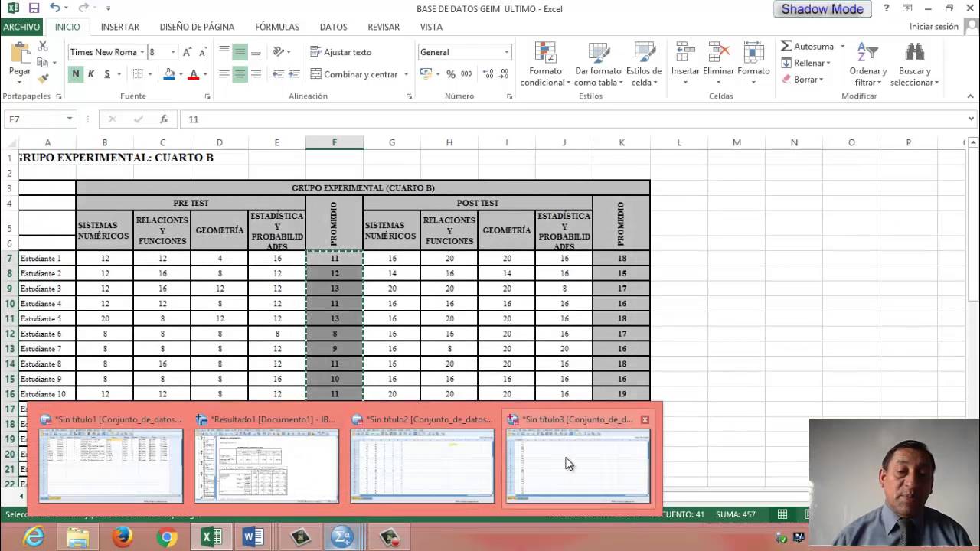Click Eliminar cells icon
The image size is (980, 551).
(x=718, y=54)
